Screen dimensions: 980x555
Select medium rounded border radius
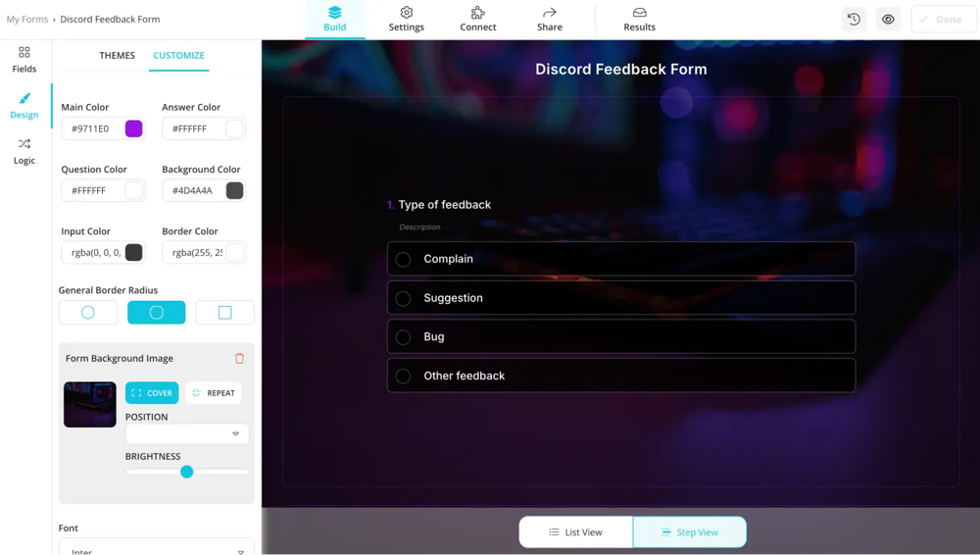pos(156,312)
